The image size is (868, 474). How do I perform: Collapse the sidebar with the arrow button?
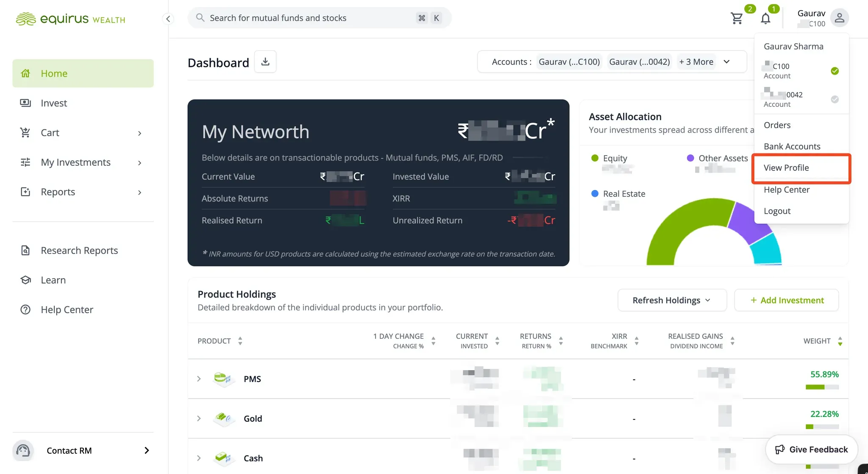pos(168,19)
